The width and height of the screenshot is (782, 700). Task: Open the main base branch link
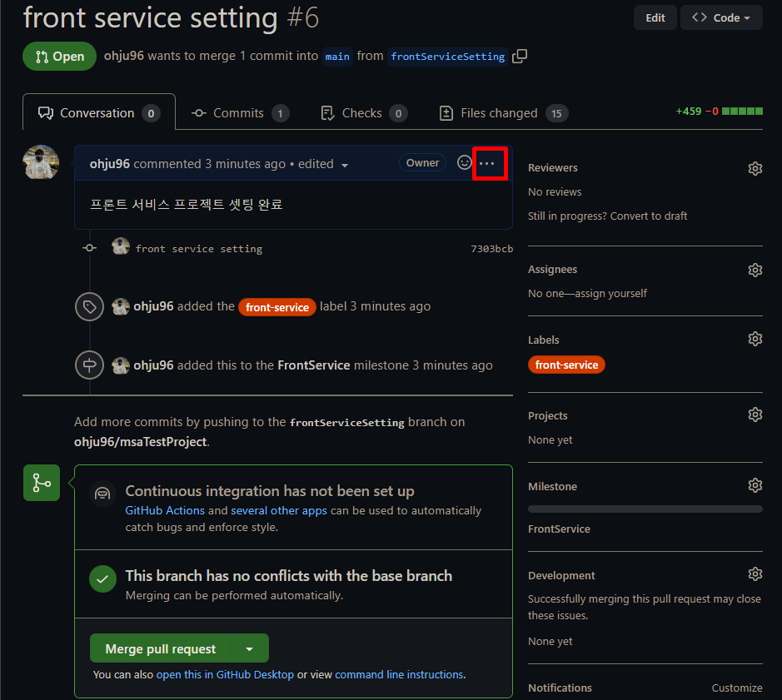[x=337, y=57]
